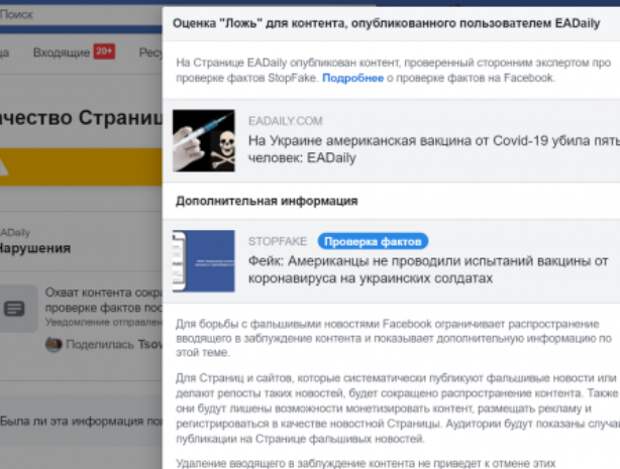Click 'Была ли эта информация' feedback question
620x469 pixels.
(81, 421)
